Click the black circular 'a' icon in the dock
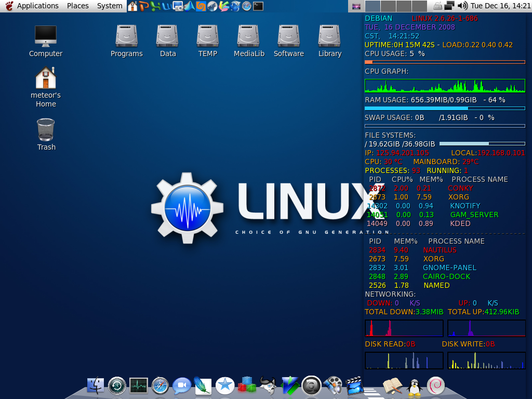 312,386
